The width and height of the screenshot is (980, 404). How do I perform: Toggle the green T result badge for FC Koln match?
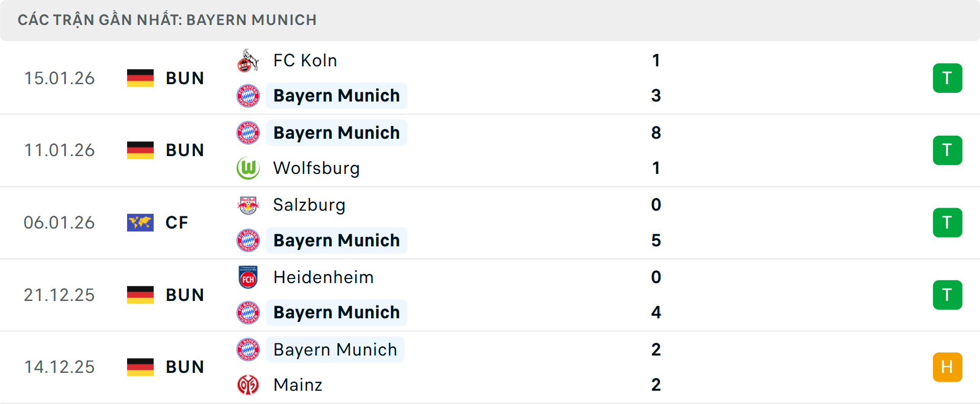947,78
